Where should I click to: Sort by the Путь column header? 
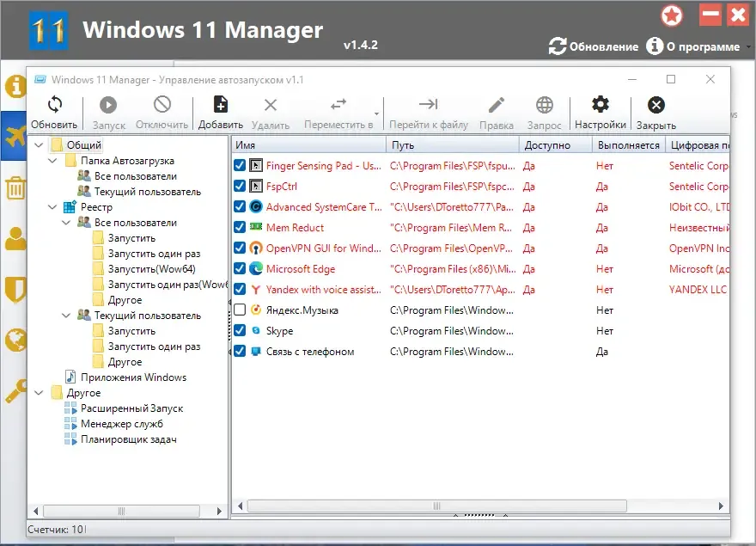pyautogui.click(x=453, y=144)
